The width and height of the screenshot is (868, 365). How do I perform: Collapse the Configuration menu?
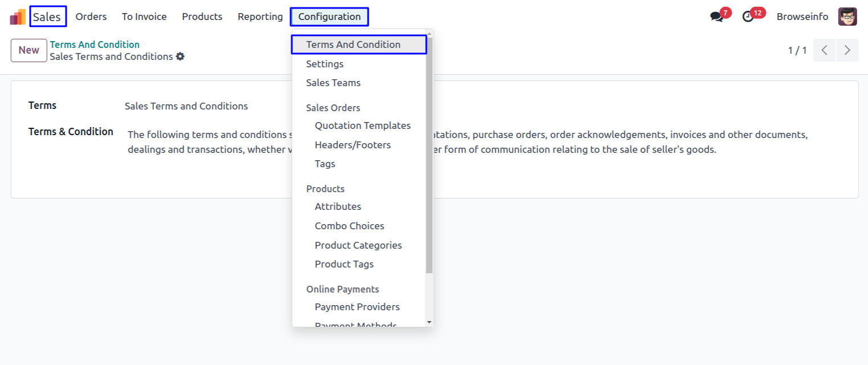point(329,17)
